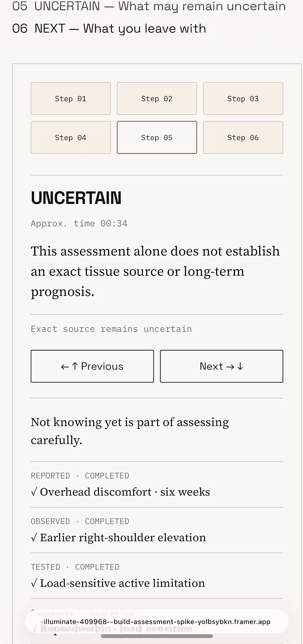This screenshot has width=303, height=644.
Task: Switch to the Step 04 tab
Action: click(71, 137)
